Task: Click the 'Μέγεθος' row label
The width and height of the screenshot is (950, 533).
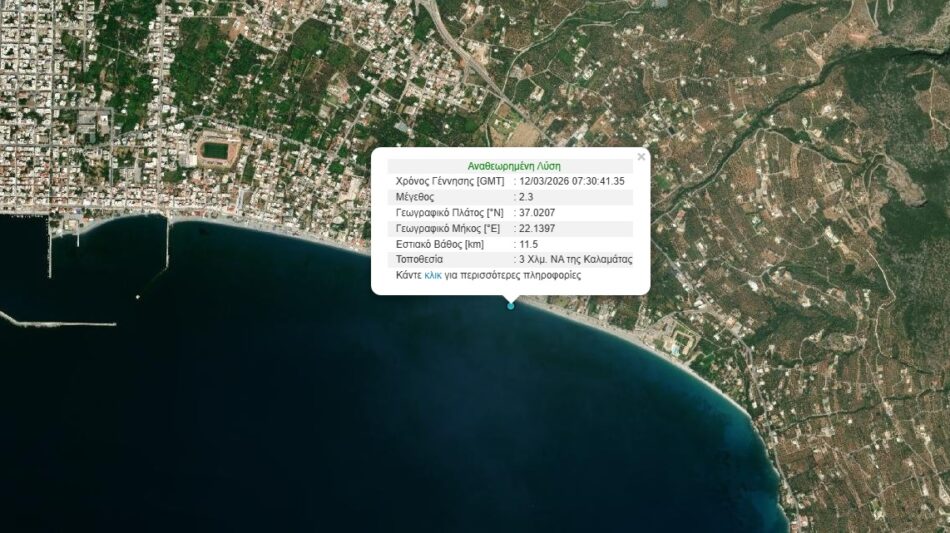Action: [418, 197]
